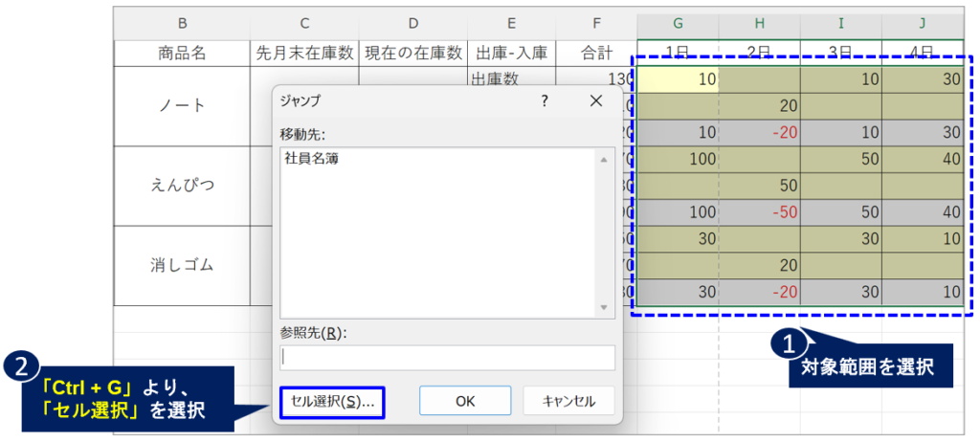Select 社員名簿 in the 移動先 list
This screenshot has width=980, height=442.
[311, 159]
